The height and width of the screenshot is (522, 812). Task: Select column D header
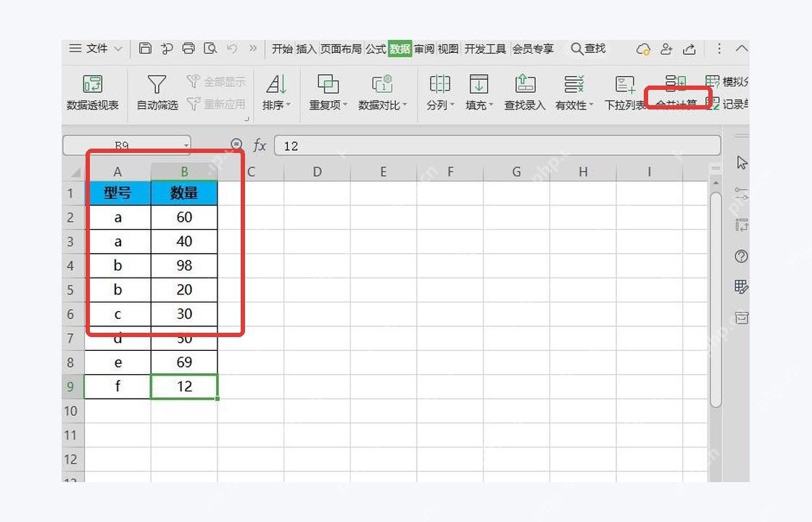click(317, 172)
